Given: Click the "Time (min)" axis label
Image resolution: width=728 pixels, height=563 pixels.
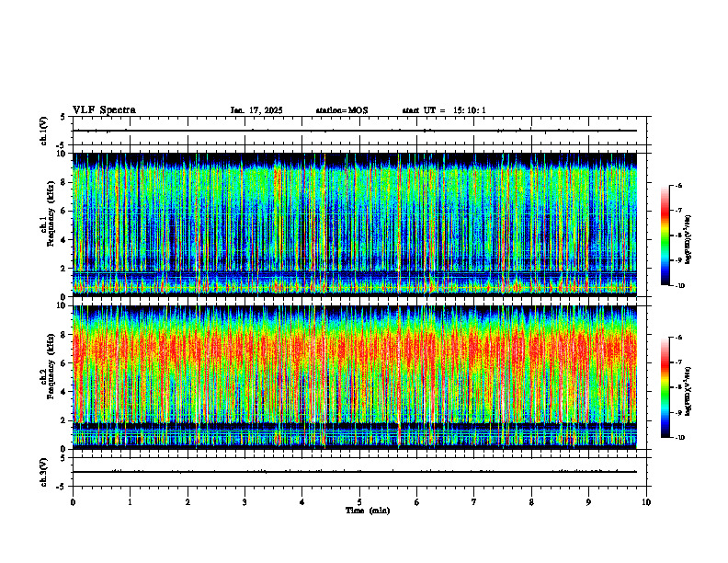Looking at the screenshot, I should point(368,511).
